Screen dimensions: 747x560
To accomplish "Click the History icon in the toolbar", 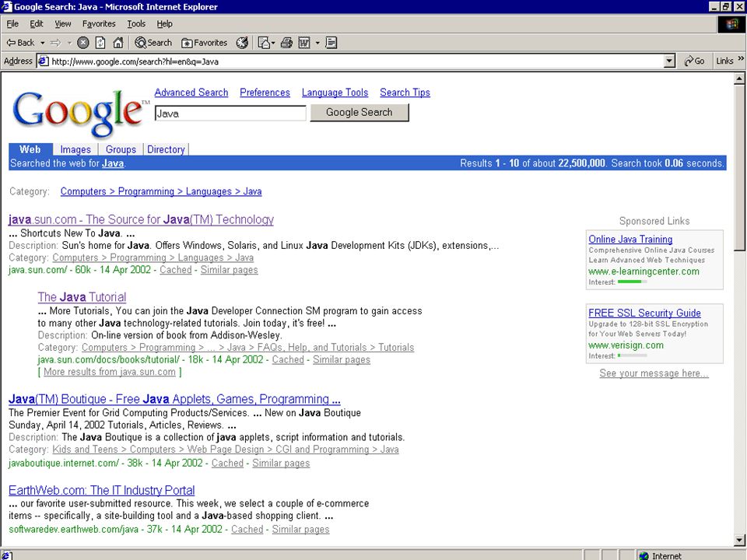I will click(x=242, y=43).
